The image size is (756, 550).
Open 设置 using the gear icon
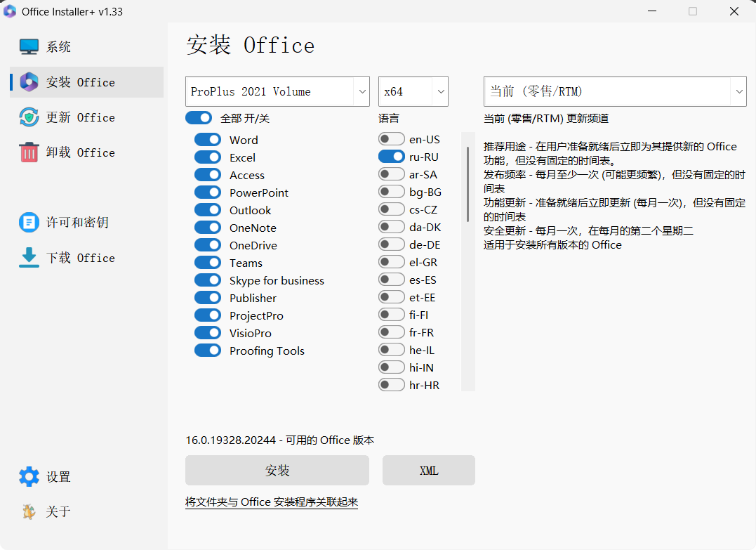pyautogui.click(x=29, y=476)
